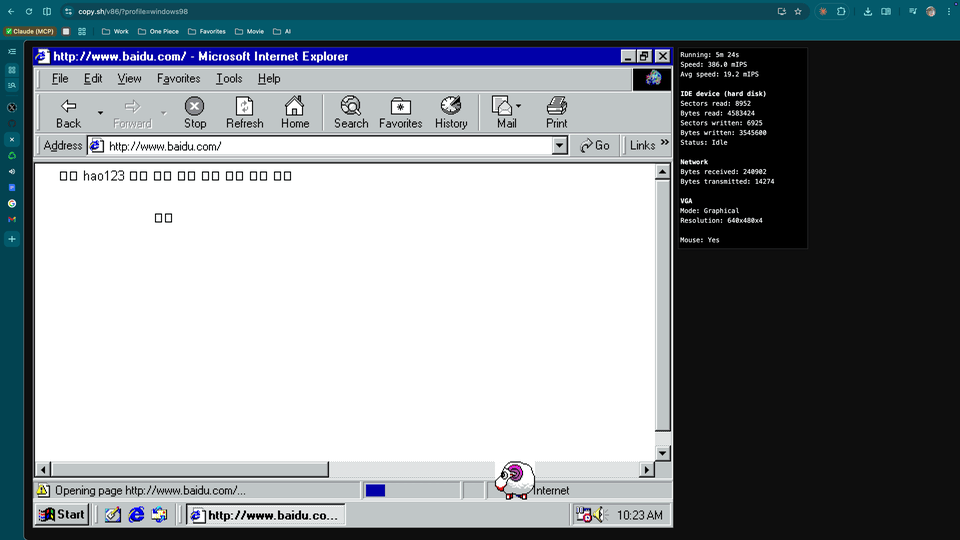Image resolution: width=960 pixels, height=540 pixels.
Task: Expand the Links toolbar chevron
Action: pyautogui.click(x=664, y=144)
